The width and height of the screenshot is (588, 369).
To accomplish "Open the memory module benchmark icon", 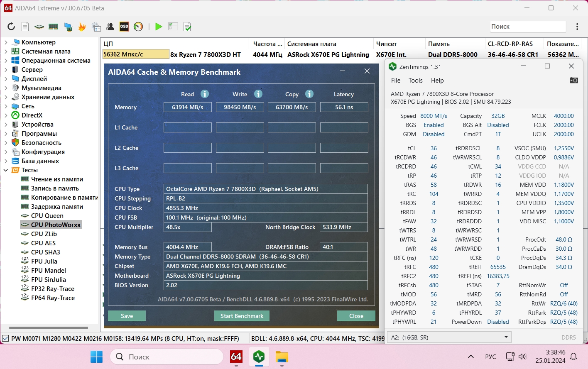I will pyautogui.click(x=54, y=27).
